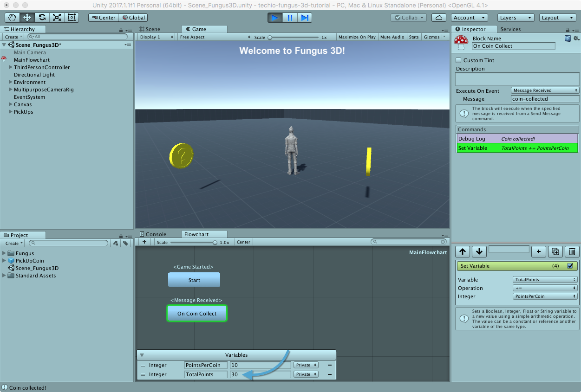Open the Variable TotalPoints dropdown
The height and width of the screenshot is (392, 581).
[x=546, y=280]
